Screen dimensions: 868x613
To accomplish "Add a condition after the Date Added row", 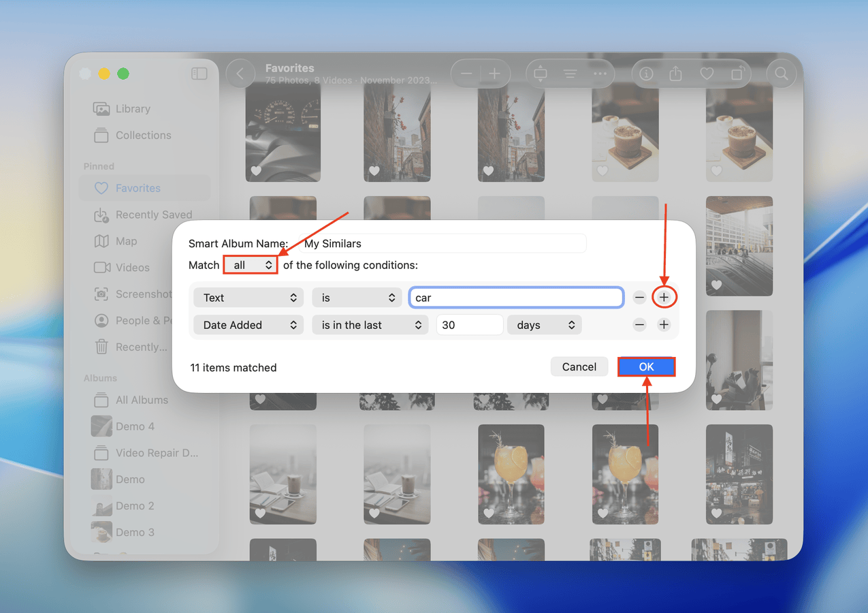I will point(664,325).
